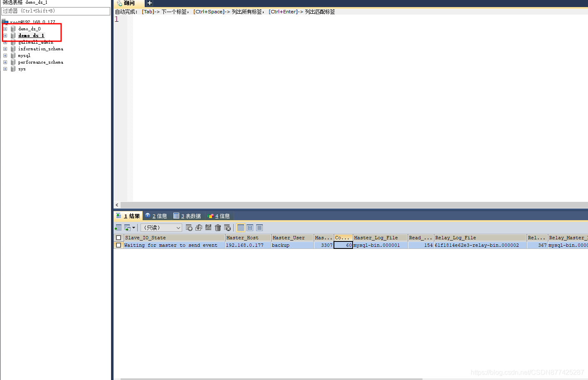Click the Master_Log_File column header

pyautogui.click(x=380, y=238)
